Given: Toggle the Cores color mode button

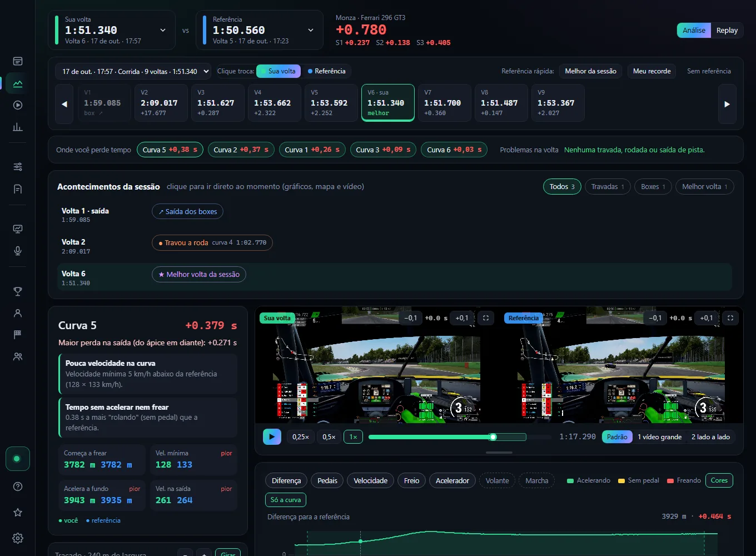Looking at the screenshot, I should (719, 480).
